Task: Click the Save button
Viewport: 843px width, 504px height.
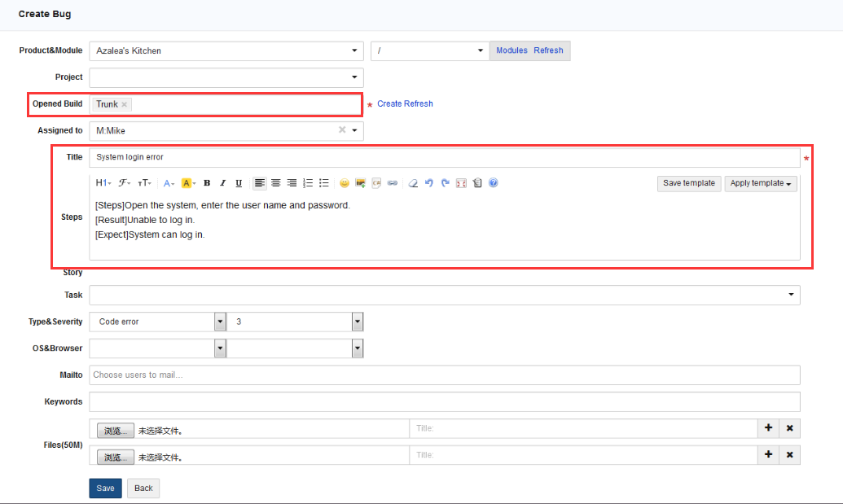Action: click(x=105, y=488)
